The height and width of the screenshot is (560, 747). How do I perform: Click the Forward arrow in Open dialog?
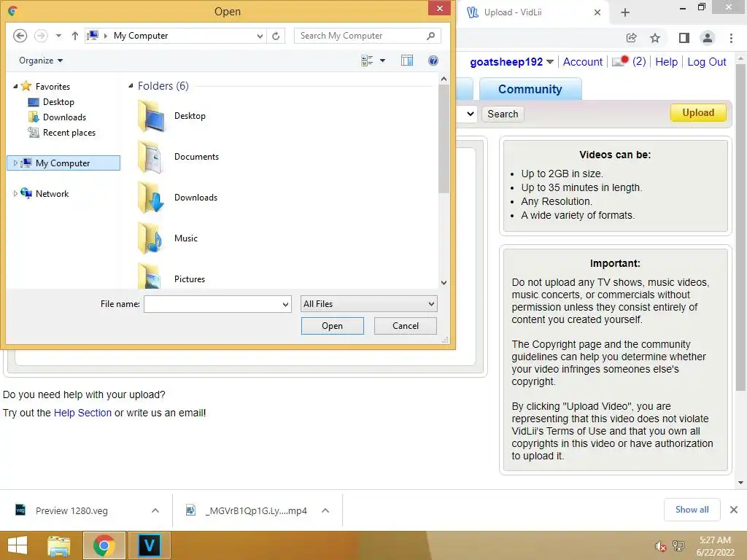[41, 36]
